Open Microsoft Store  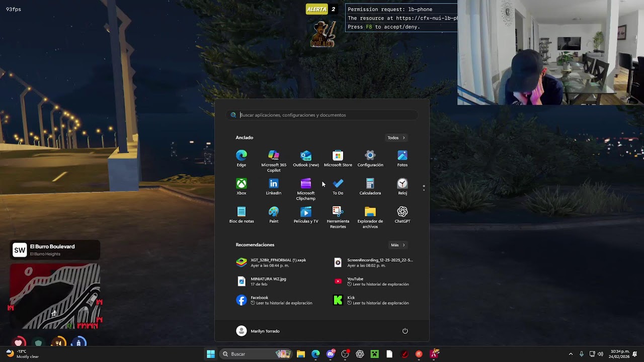(x=338, y=158)
